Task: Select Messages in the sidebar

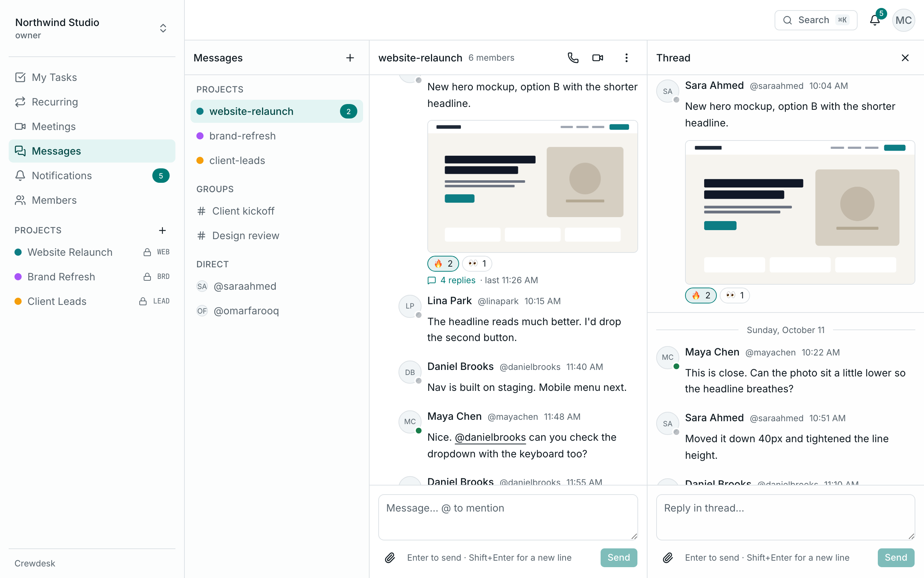Action: [92, 151]
